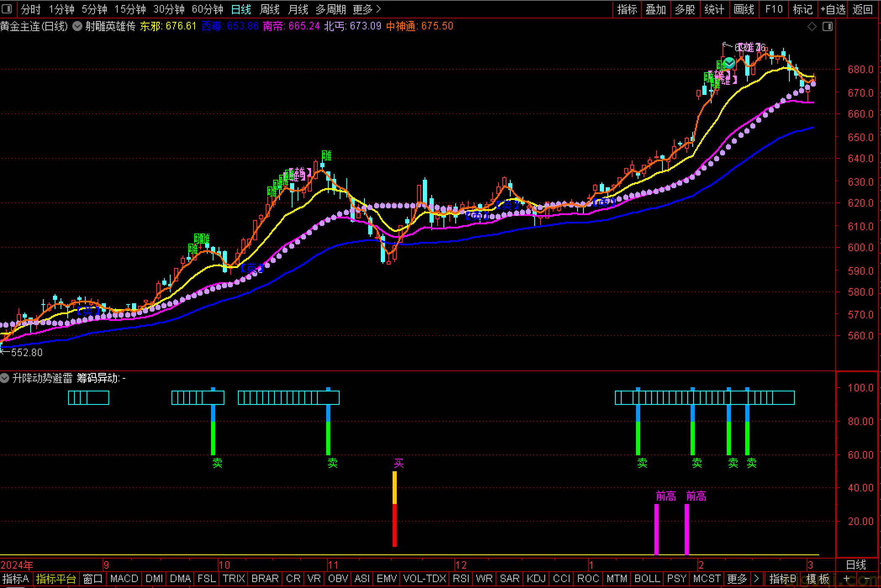881x588 pixels.
Task: Open the 统计 statistics button
Action: 715,9
